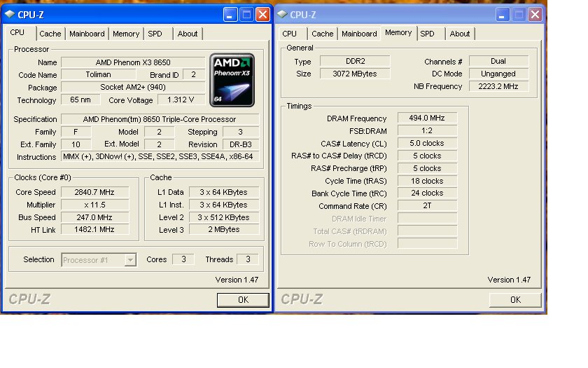Click the empty DRAM Idle Timer field
This screenshot has height=368, width=588.
click(427, 218)
